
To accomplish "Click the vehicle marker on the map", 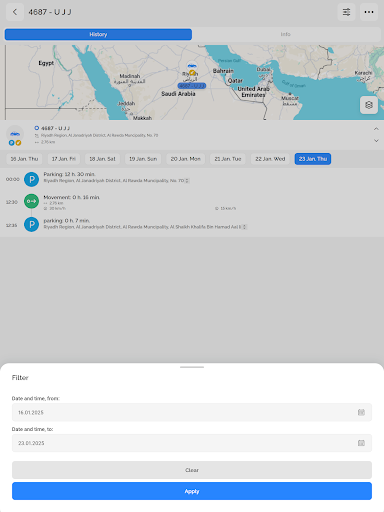I will [192, 69].
